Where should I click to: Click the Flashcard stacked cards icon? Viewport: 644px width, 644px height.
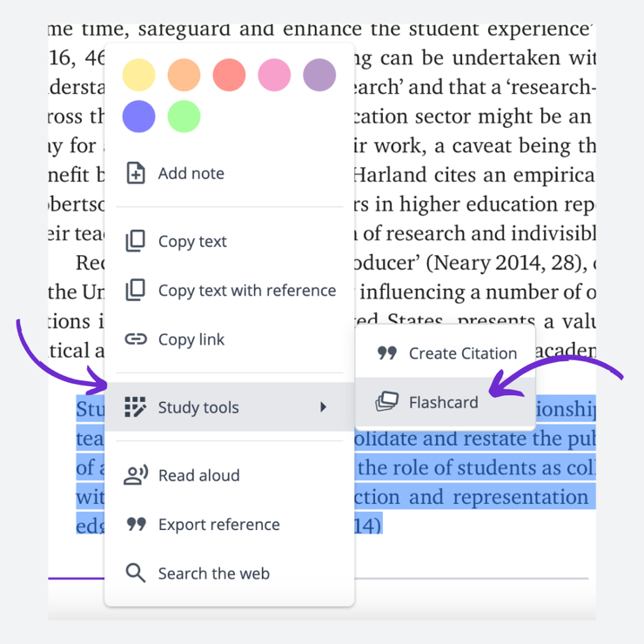click(x=387, y=402)
